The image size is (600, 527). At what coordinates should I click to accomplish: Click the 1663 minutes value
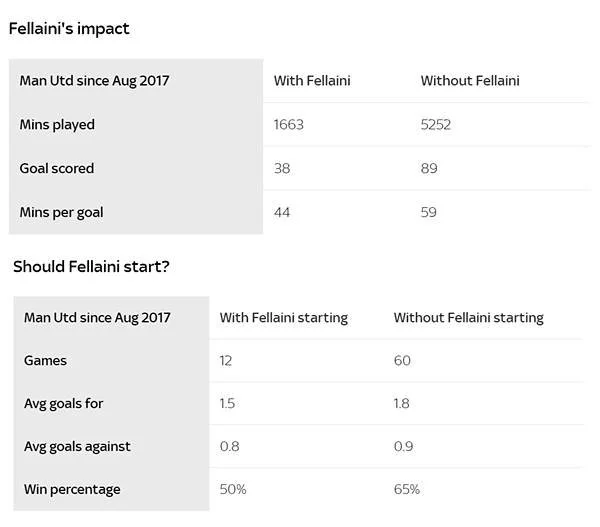(288, 125)
